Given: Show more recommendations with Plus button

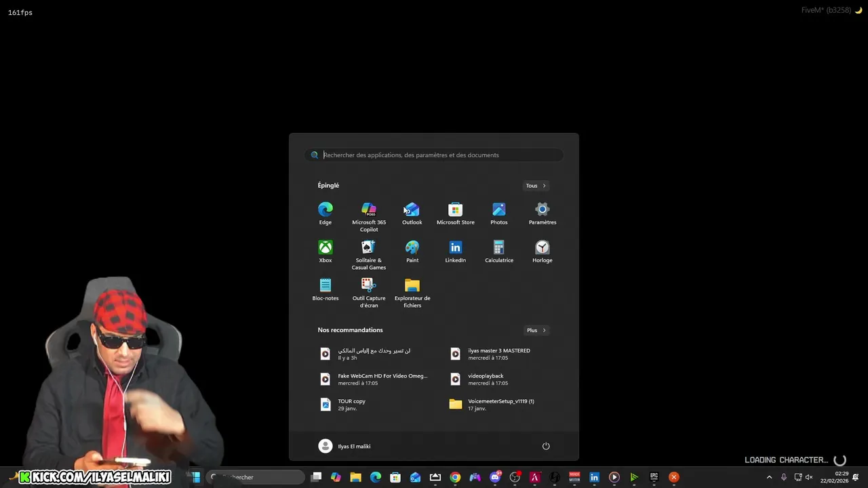Looking at the screenshot, I should 536,330.
